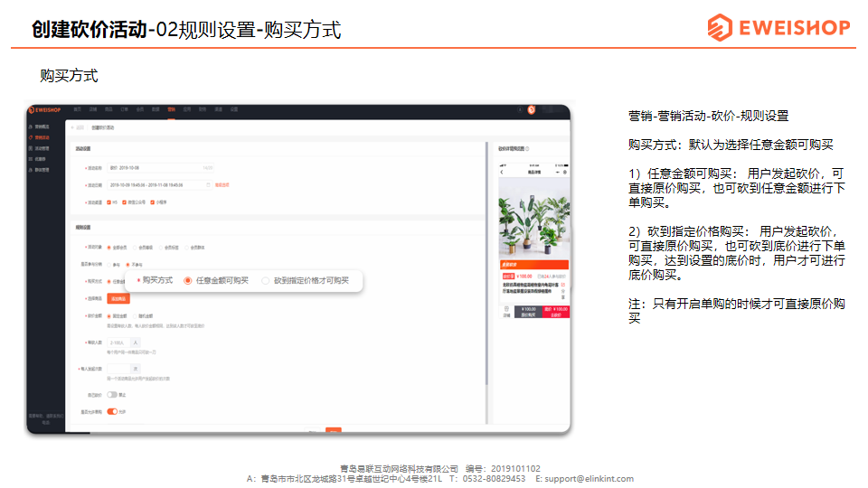The width and height of the screenshot is (868, 488).
Task: Toggle the 微信公众号 channel checkbox
Action: (125, 202)
